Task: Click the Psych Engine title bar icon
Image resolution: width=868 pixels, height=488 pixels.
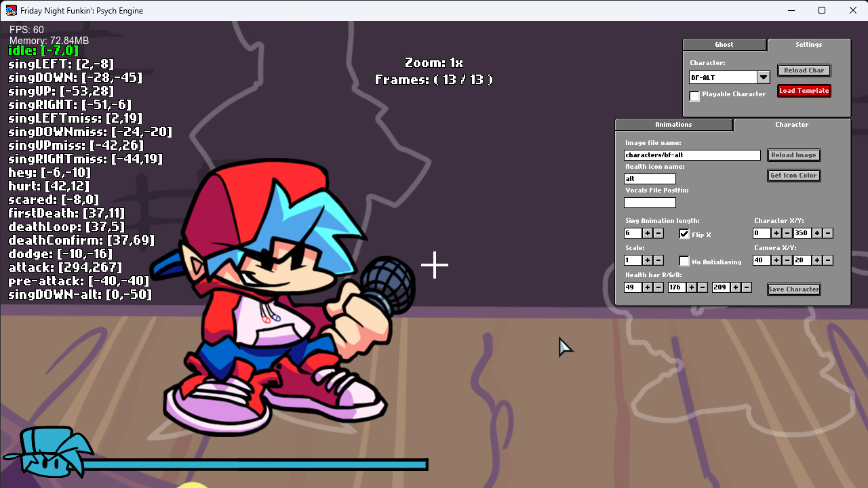Action: click(12, 10)
